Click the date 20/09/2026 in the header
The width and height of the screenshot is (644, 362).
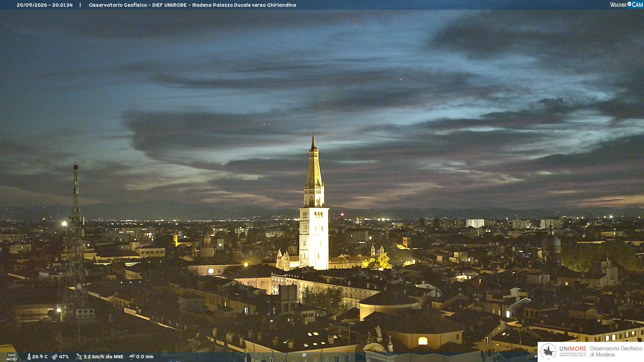pos(32,5)
